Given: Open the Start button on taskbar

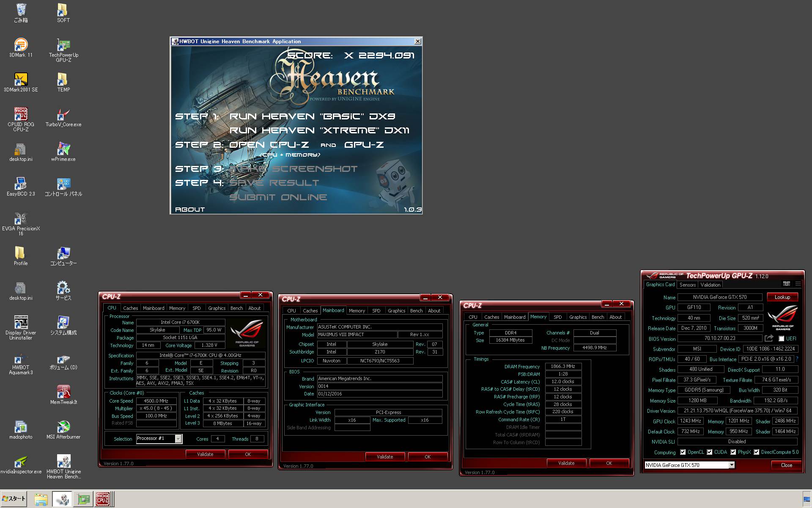Looking at the screenshot, I should pos(14,499).
